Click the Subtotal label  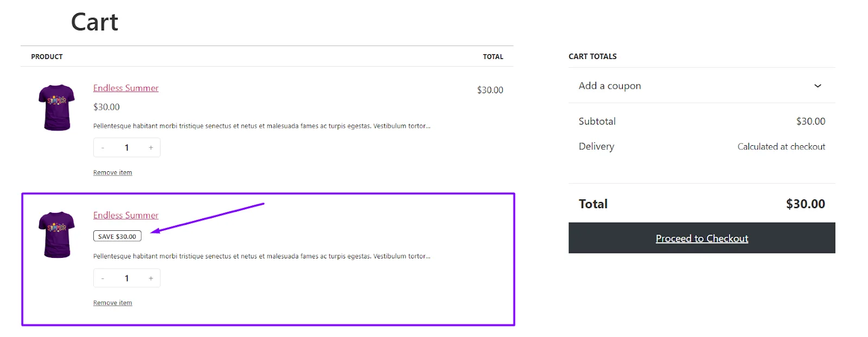(597, 121)
